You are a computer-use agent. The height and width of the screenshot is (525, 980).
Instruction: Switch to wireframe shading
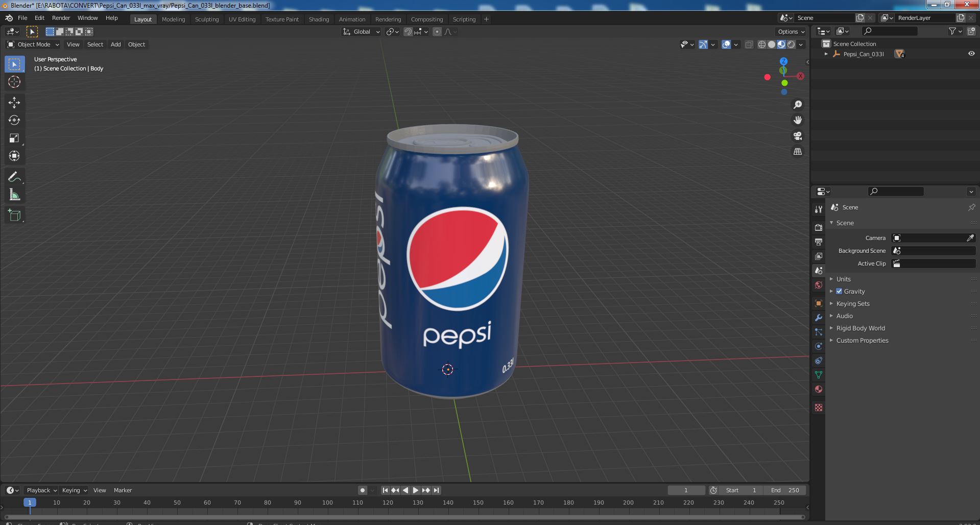click(762, 44)
